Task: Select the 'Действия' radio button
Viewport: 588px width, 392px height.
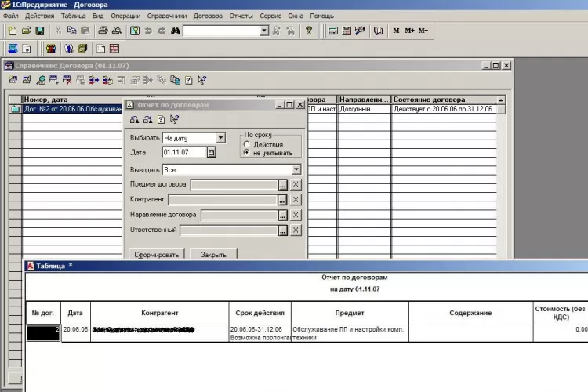Action: click(247, 144)
